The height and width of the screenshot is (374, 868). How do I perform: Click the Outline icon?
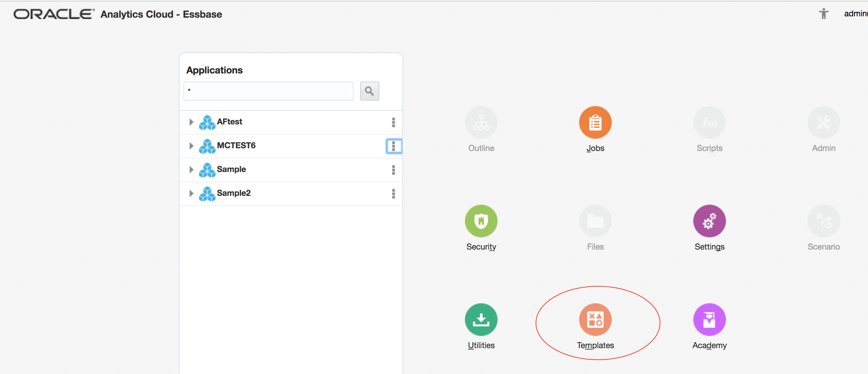[x=481, y=122]
